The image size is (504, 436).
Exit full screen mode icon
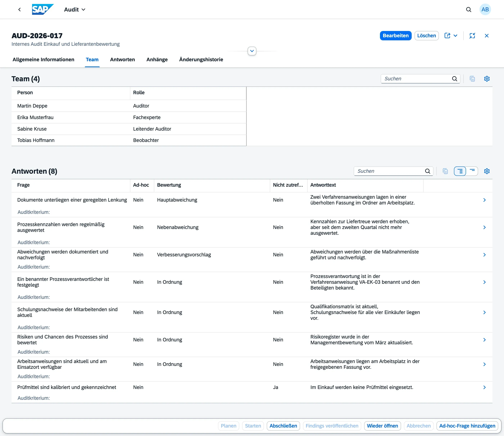472,35
